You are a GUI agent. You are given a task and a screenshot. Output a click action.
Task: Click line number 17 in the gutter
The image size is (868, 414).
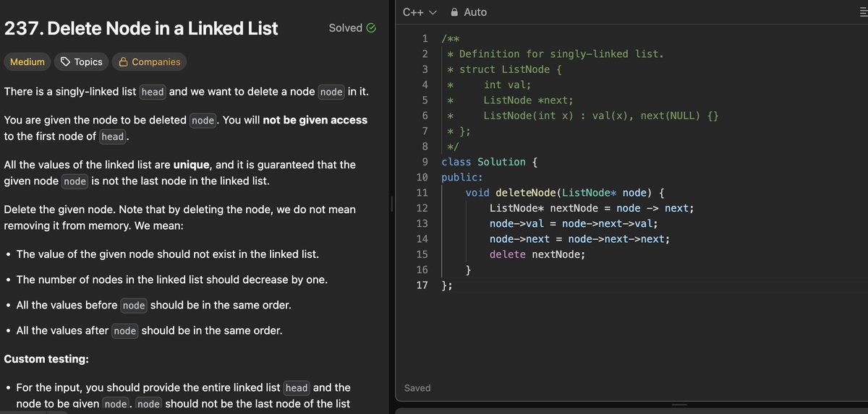click(x=422, y=285)
